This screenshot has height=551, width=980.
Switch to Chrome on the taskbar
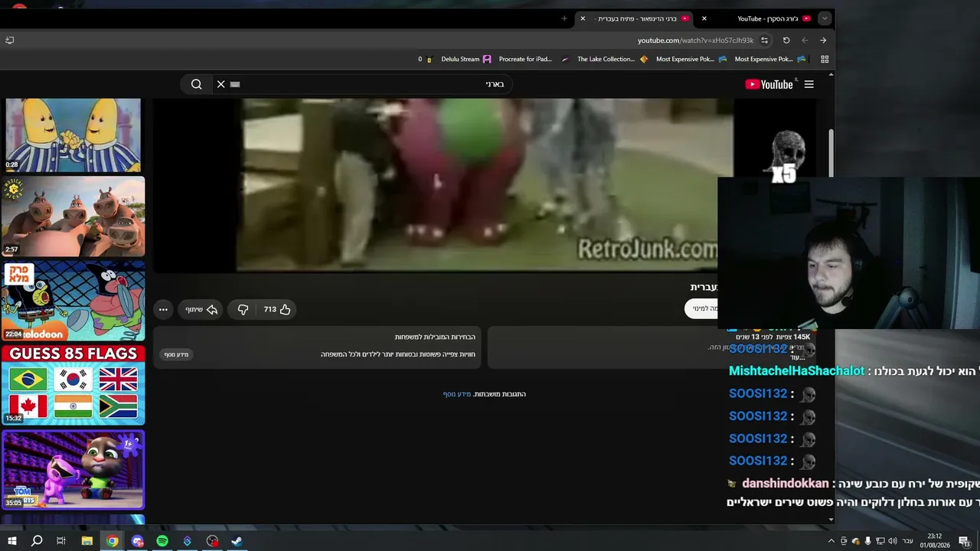[113, 541]
